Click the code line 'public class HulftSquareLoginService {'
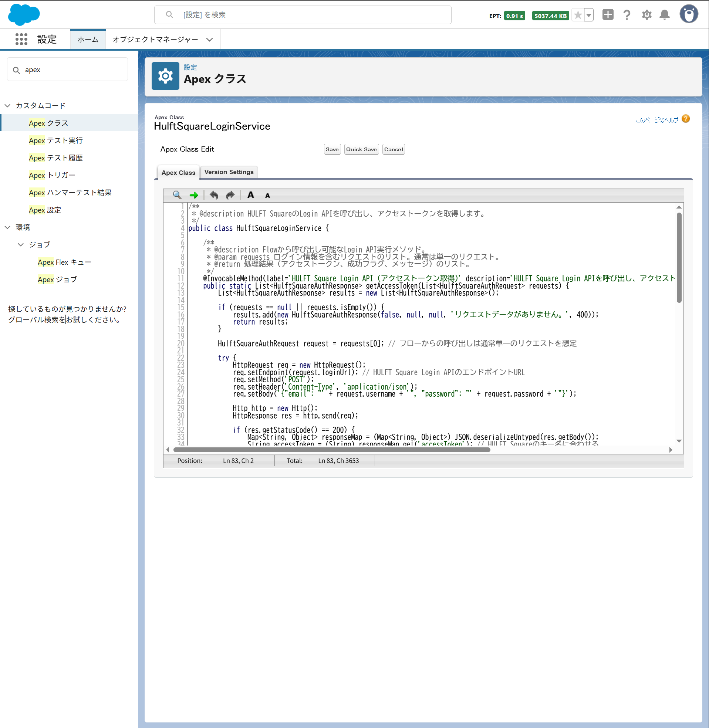Screen dimensions: 709x728 259,228
